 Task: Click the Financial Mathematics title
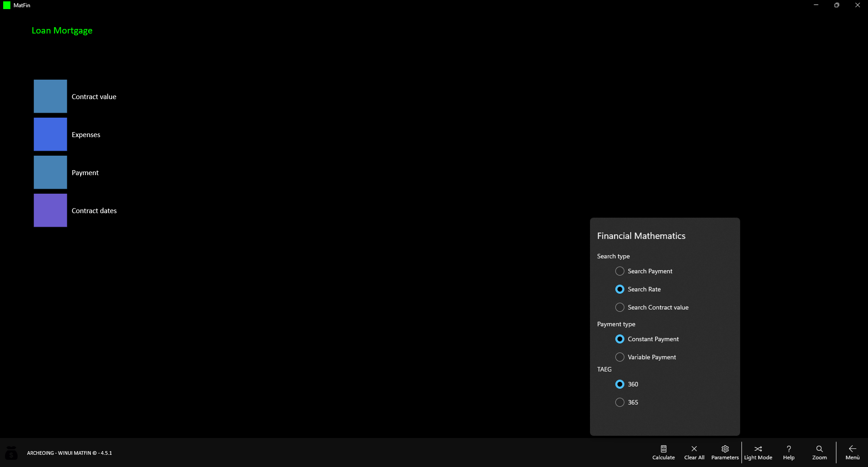641,236
